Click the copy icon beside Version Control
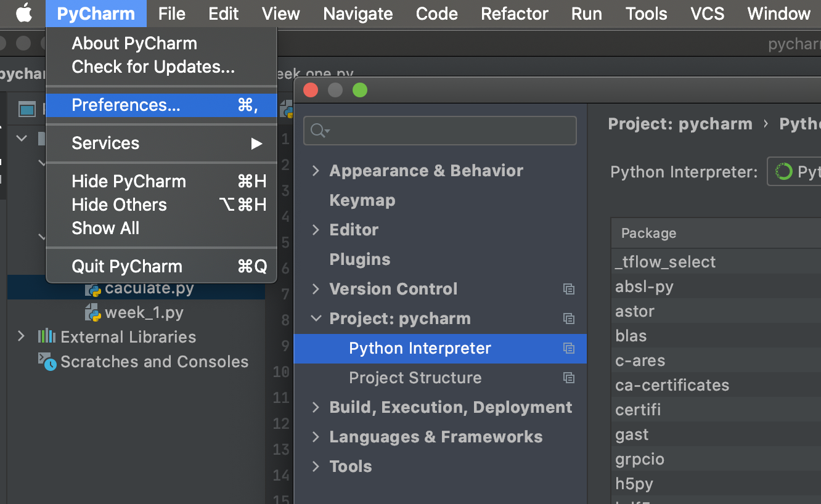The width and height of the screenshot is (821, 504). pos(569,289)
